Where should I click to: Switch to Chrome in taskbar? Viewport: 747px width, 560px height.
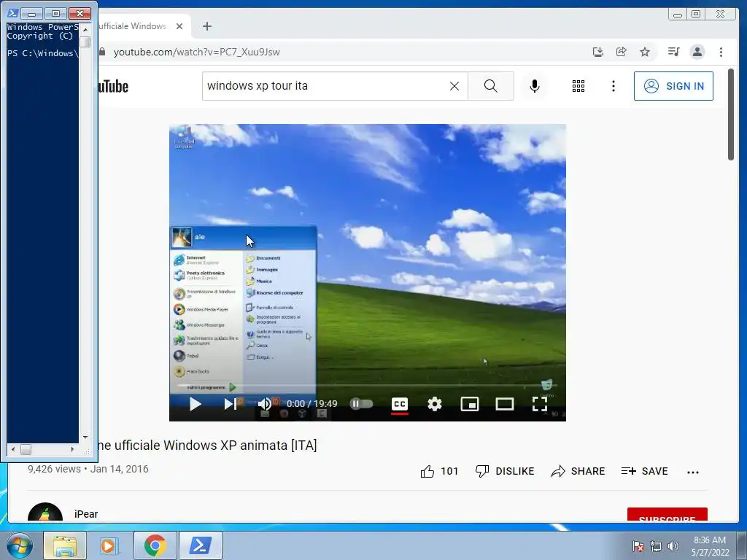(155, 545)
